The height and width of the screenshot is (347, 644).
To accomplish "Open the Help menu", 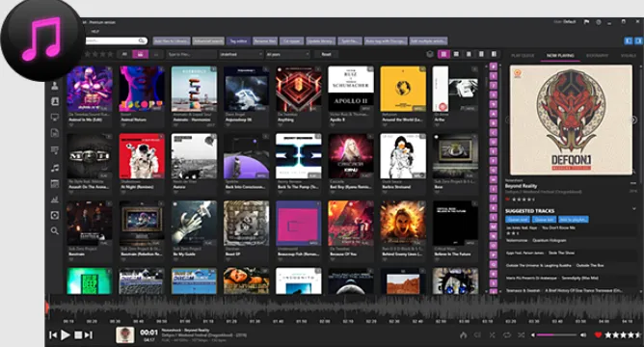I will (95, 32).
